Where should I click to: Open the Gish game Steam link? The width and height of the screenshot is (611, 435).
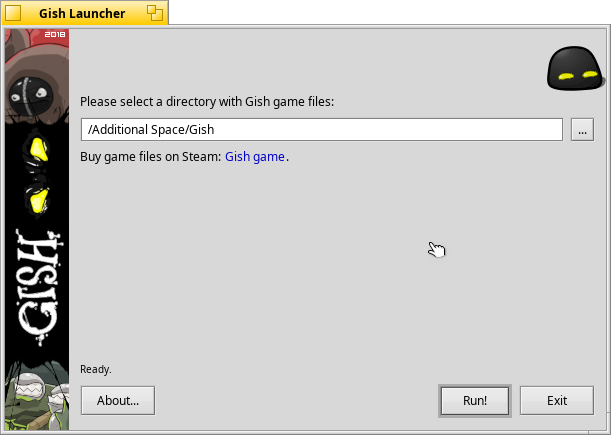click(x=255, y=157)
